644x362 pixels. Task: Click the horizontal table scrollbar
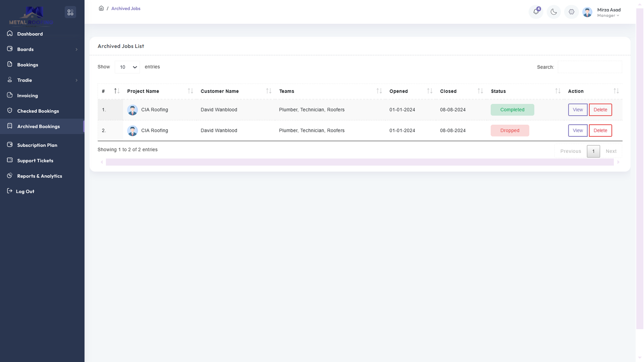click(x=359, y=162)
